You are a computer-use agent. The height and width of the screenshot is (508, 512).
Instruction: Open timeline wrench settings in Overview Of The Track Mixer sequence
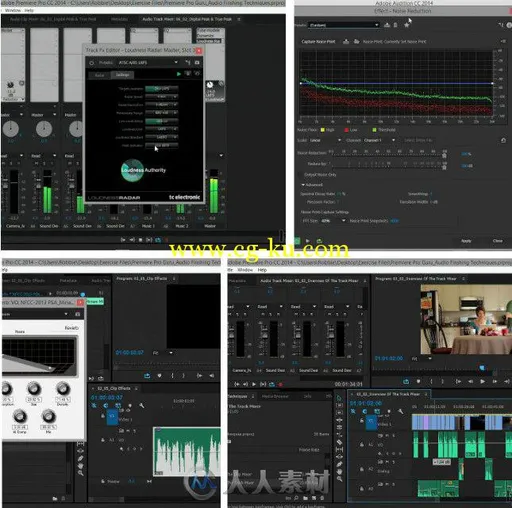400,412
